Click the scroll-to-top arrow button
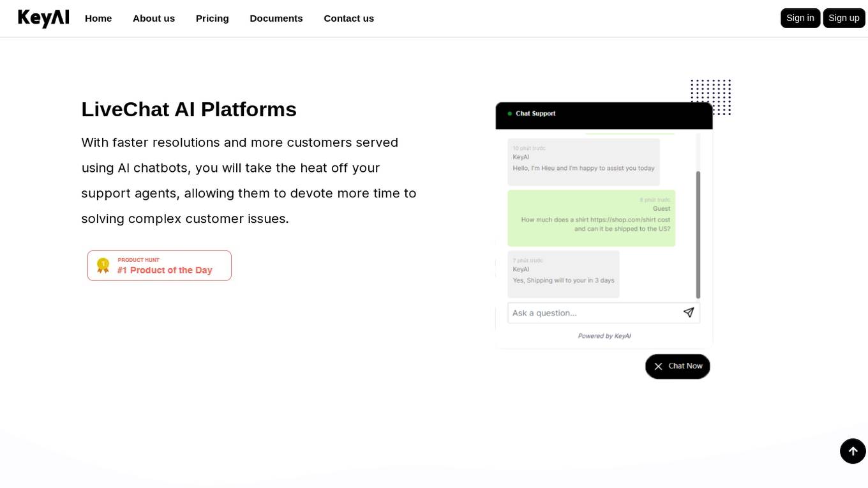Viewport: 868px width, 488px height. [x=853, y=451]
